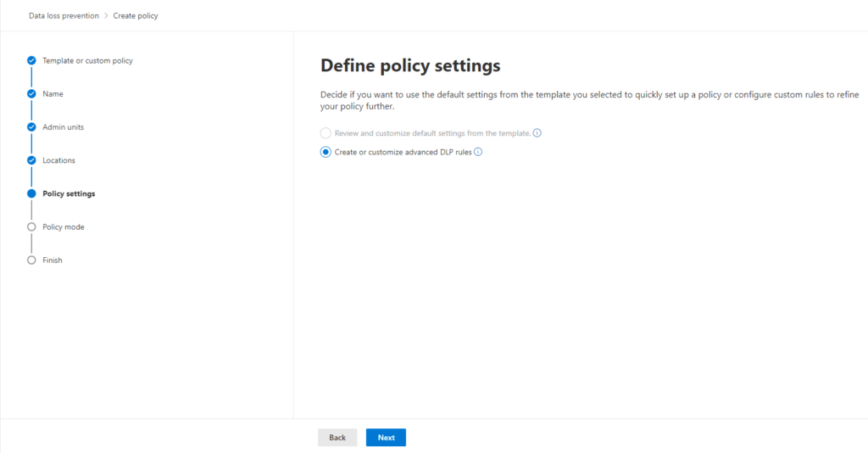
Task: Click the Finish step label
Action: coord(53,260)
